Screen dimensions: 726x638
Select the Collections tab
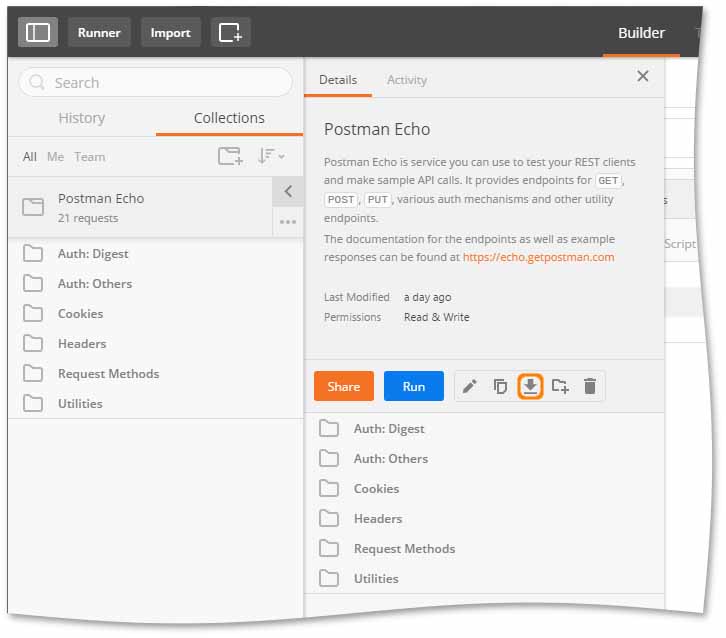click(229, 118)
